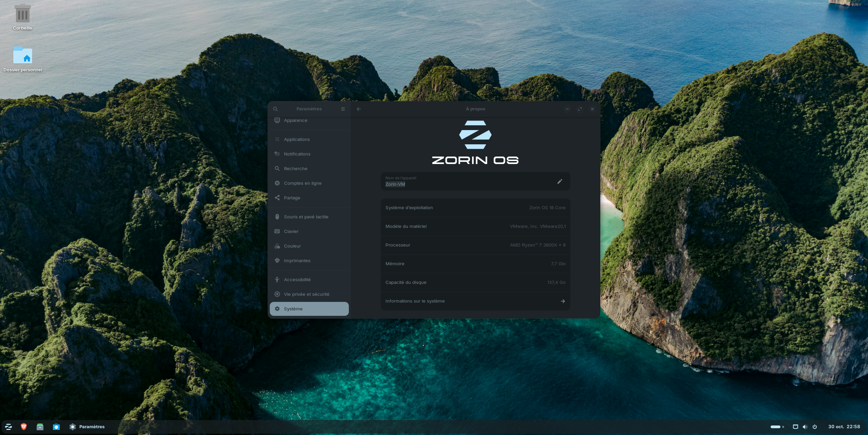Open the hamburger menu in settings sidebar
This screenshot has width=868, height=435.
pos(343,109)
